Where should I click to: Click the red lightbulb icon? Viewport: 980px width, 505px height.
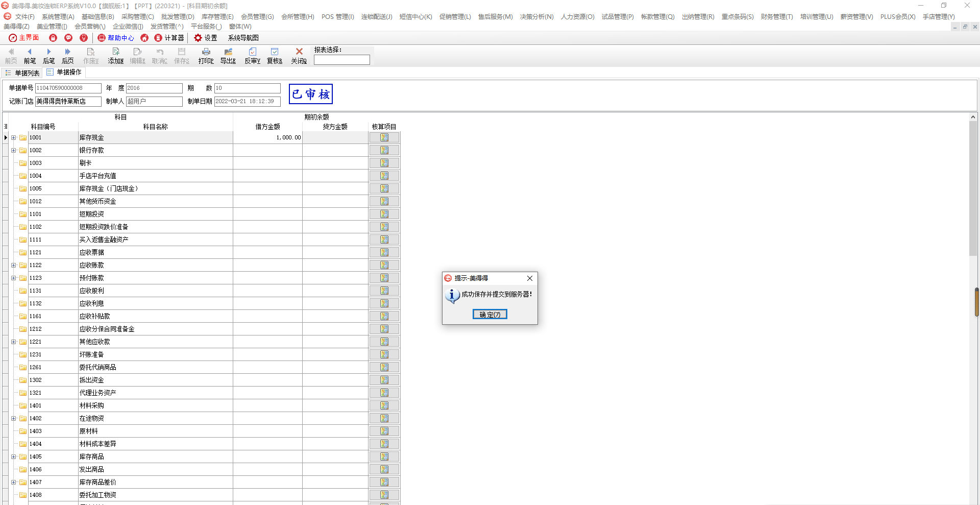tap(84, 38)
